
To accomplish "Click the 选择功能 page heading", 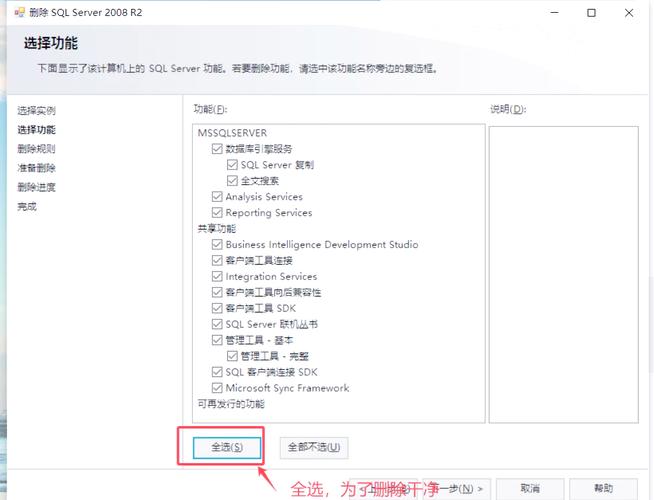I will 51,43.
